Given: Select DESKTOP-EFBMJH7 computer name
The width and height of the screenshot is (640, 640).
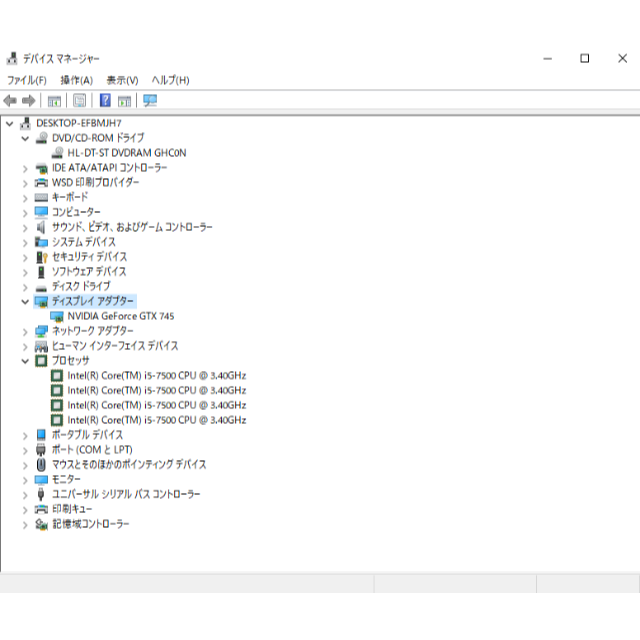Looking at the screenshot, I should 79,123.
